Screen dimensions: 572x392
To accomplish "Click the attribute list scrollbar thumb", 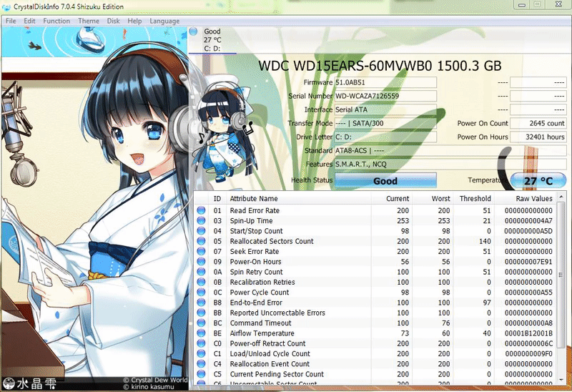I will [x=561, y=275].
